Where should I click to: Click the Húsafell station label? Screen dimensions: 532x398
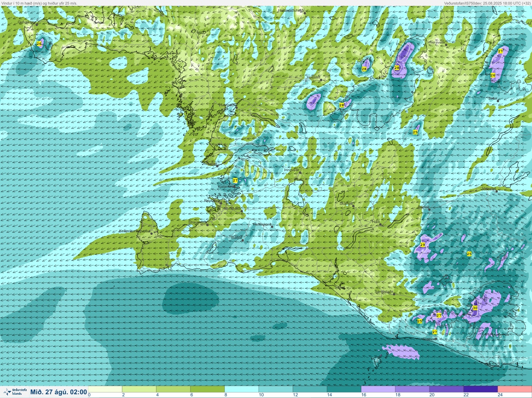314,77
